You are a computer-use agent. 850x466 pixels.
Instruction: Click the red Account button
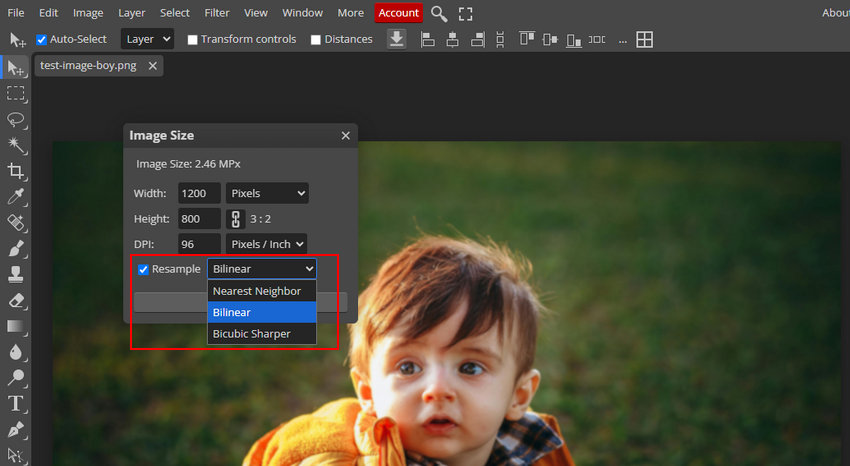[x=398, y=12]
